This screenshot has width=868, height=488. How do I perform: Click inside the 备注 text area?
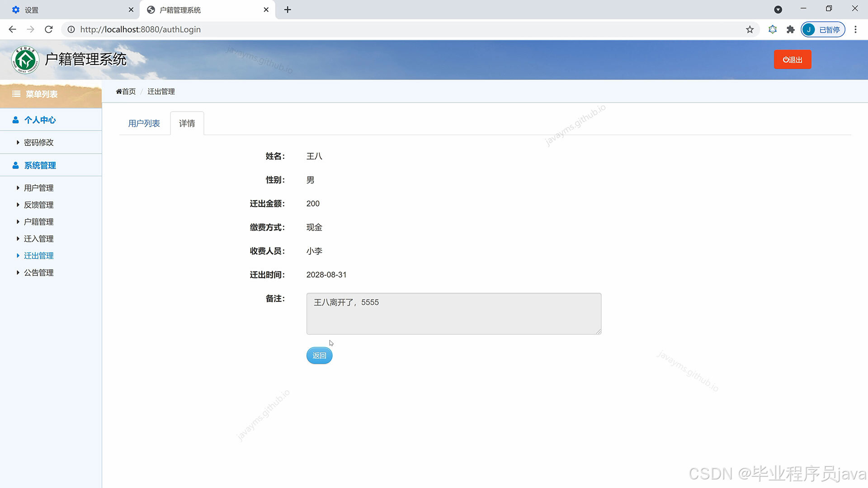(454, 314)
